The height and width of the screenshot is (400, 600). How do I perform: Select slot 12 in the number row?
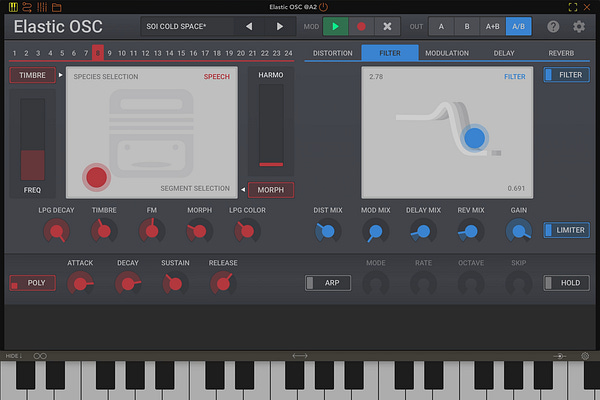[145, 53]
